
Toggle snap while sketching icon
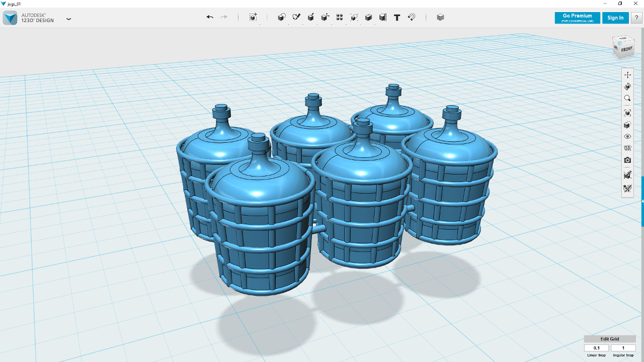pos(627,175)
